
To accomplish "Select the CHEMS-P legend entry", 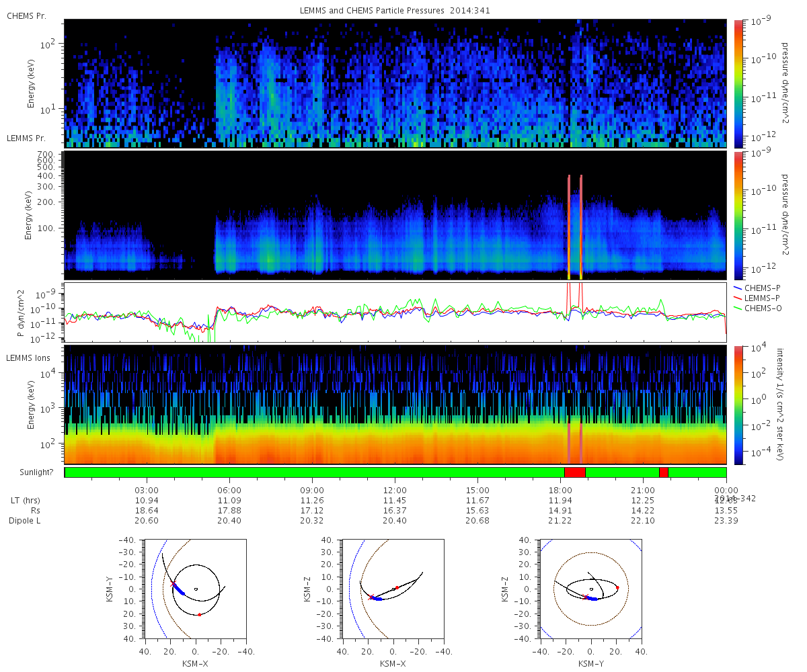I will coord(757,288).
